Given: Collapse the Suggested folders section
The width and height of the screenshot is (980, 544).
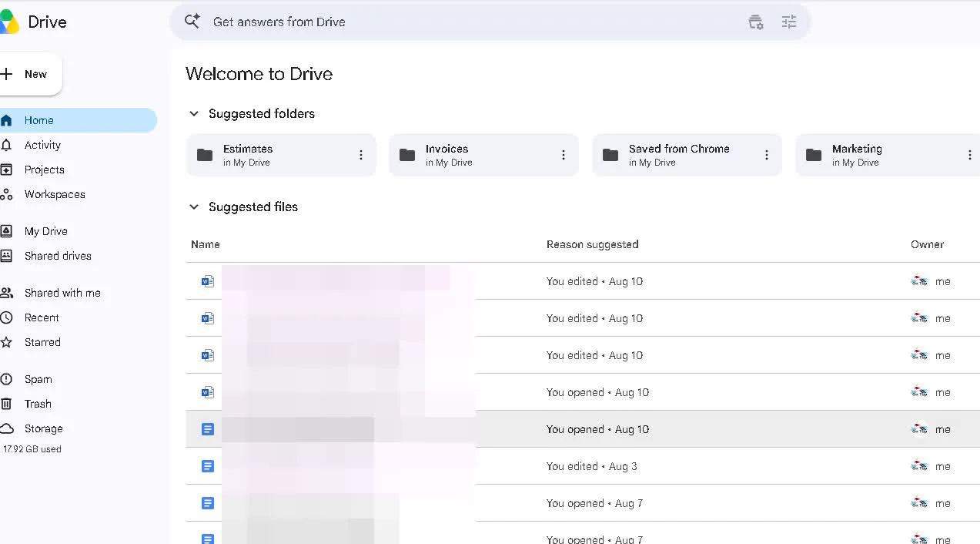Looking at the screenshot, I should pos(194,113).
